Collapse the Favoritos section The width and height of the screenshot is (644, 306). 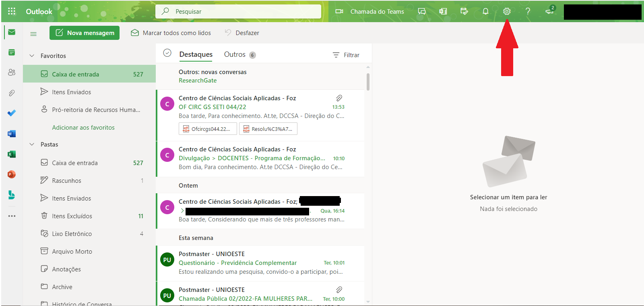pos(32,56)
